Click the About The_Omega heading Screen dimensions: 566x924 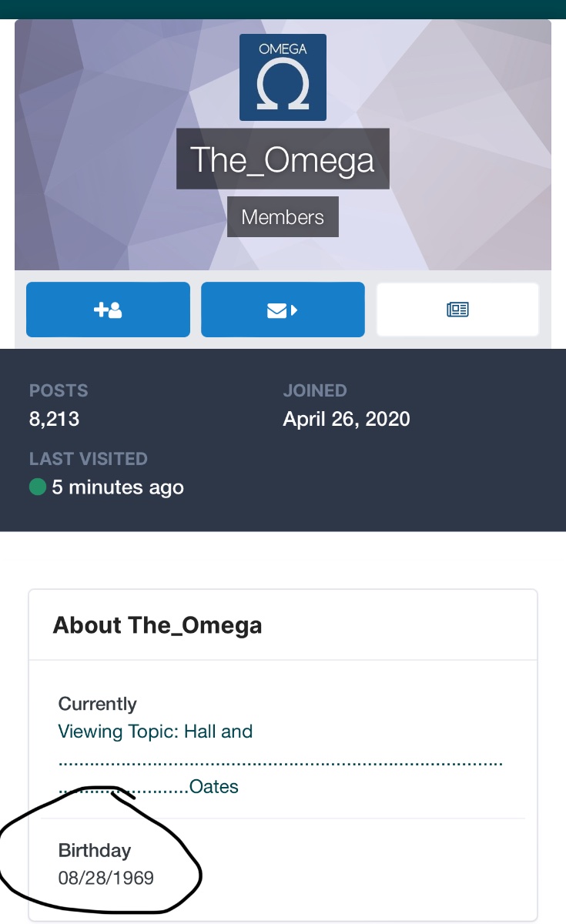(x=157, y=625)
